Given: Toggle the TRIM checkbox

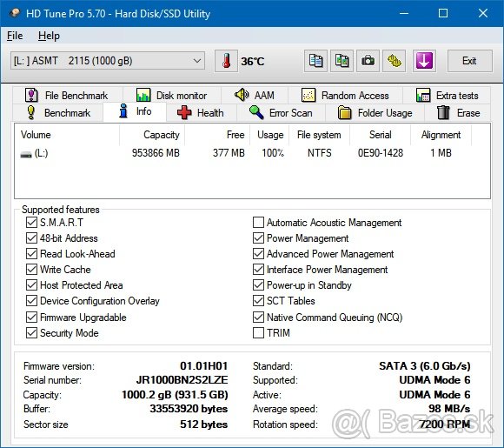Looking at the screenshot, I should click(x=258, y=333).
